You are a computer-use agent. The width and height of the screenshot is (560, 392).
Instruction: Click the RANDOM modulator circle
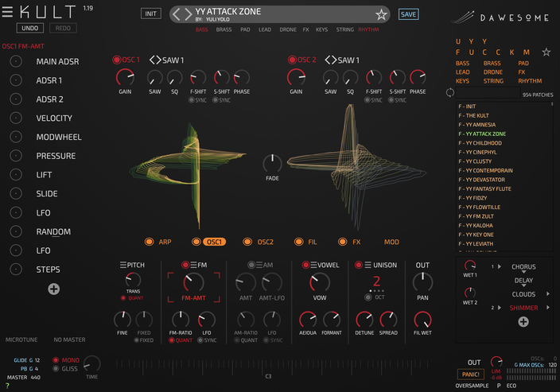(x=16, y=231)
